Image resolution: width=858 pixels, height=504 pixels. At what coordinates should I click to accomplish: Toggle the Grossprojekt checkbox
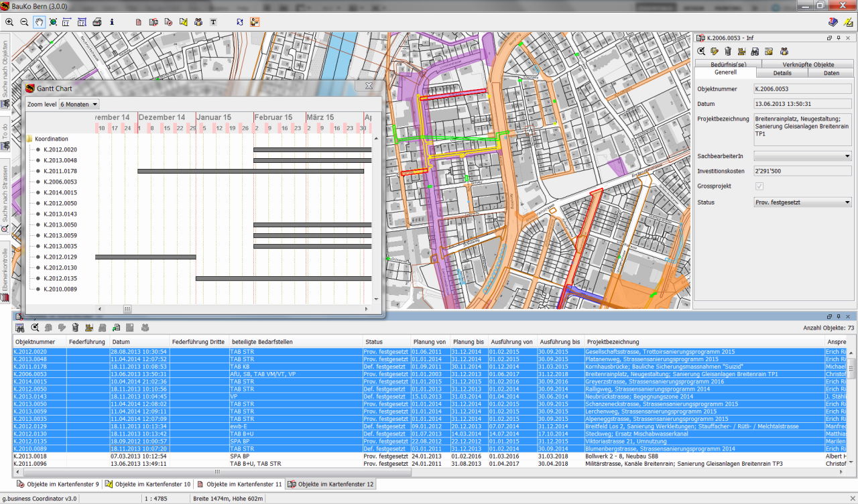[759, 186]
